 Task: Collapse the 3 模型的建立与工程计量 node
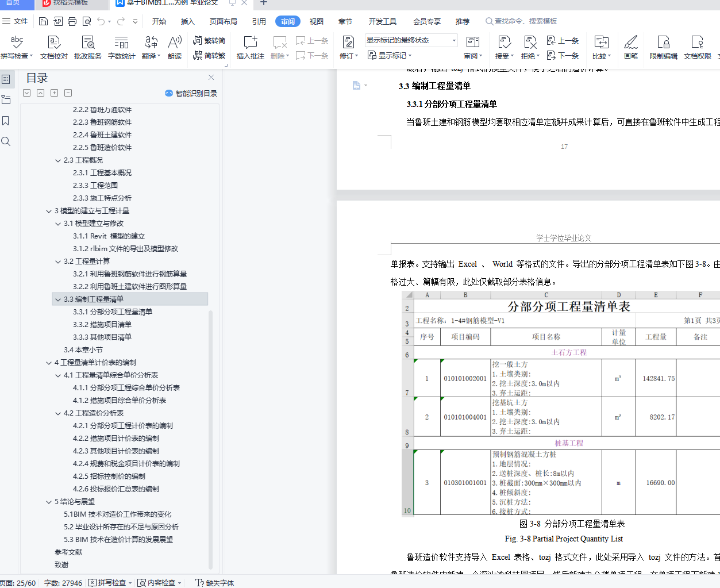[49, 211]
